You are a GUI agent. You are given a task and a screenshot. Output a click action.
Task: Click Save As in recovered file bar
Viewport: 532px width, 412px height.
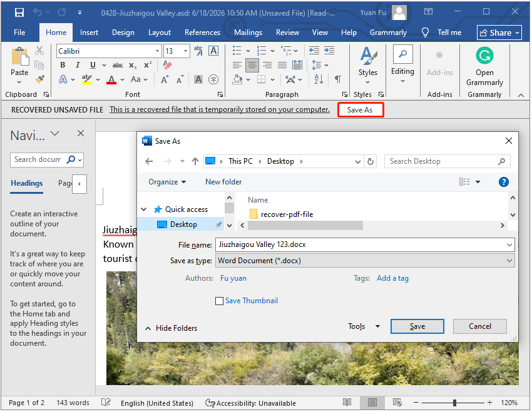pyautogui.click(x=360, y=110)
